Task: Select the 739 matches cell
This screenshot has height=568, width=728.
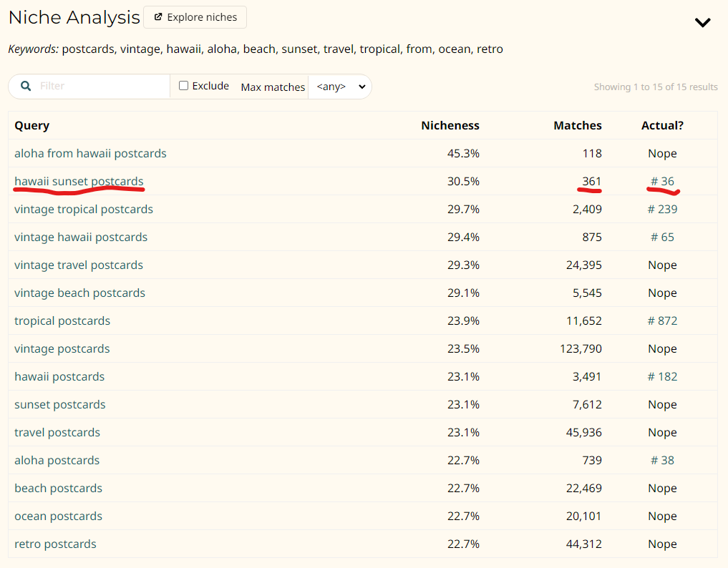Action: tap(592, 461)
